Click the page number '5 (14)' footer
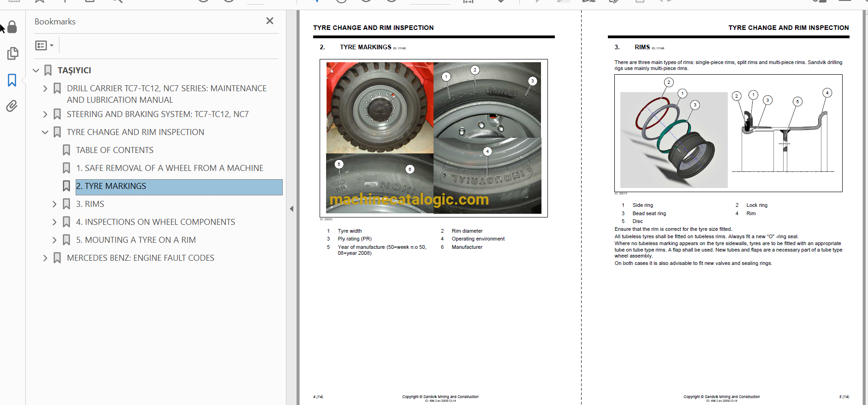 [844, 397]
